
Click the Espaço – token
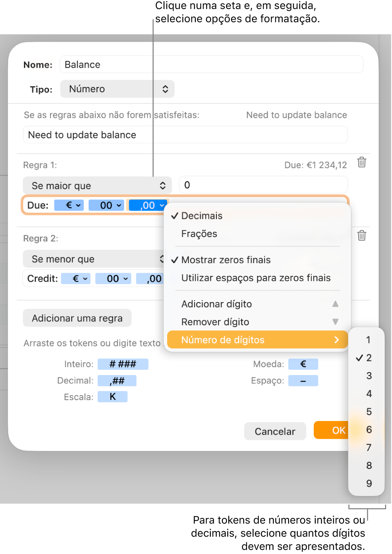[303, 380]
